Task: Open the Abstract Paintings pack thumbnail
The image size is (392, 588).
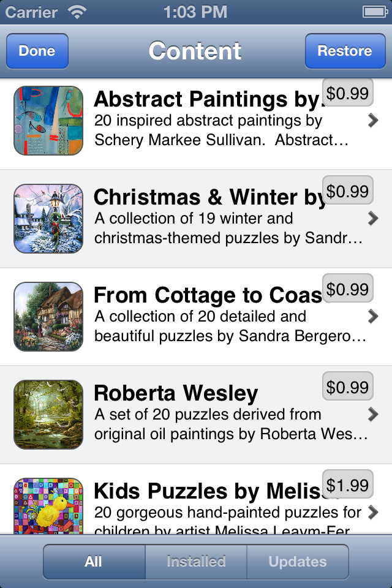Action: [x=48, y=121]
